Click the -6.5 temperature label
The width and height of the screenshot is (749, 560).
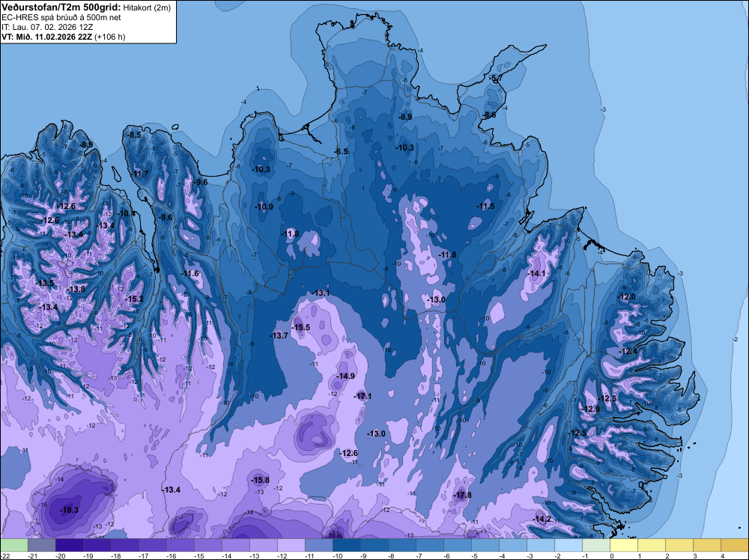(x=341, y=151)
